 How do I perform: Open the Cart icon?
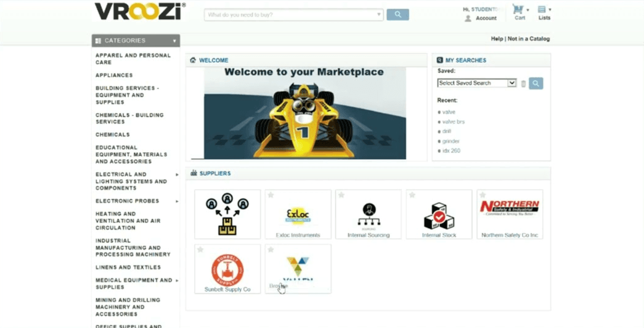[518, 9]
